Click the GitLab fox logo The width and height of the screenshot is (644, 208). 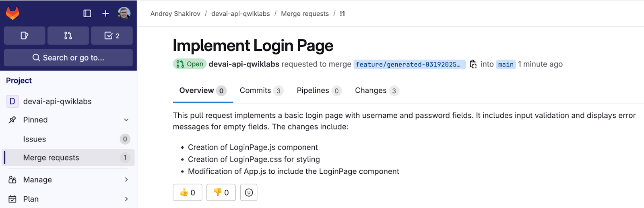pyautogui.click(x=12, y=14)
